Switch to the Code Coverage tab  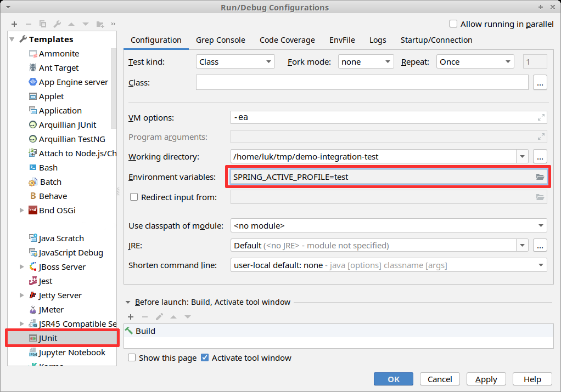point(287,40)
